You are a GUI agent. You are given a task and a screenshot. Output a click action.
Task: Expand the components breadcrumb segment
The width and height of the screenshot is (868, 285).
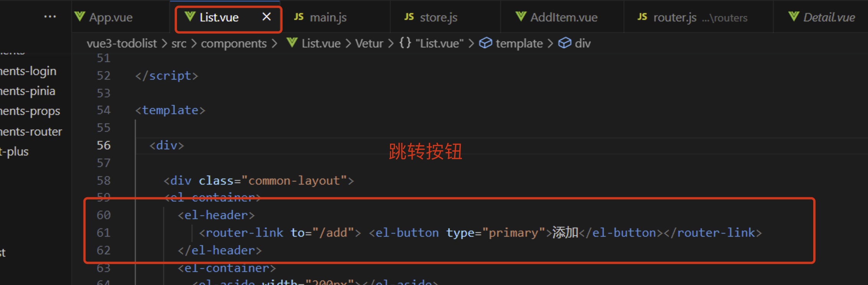pos(233,44)
